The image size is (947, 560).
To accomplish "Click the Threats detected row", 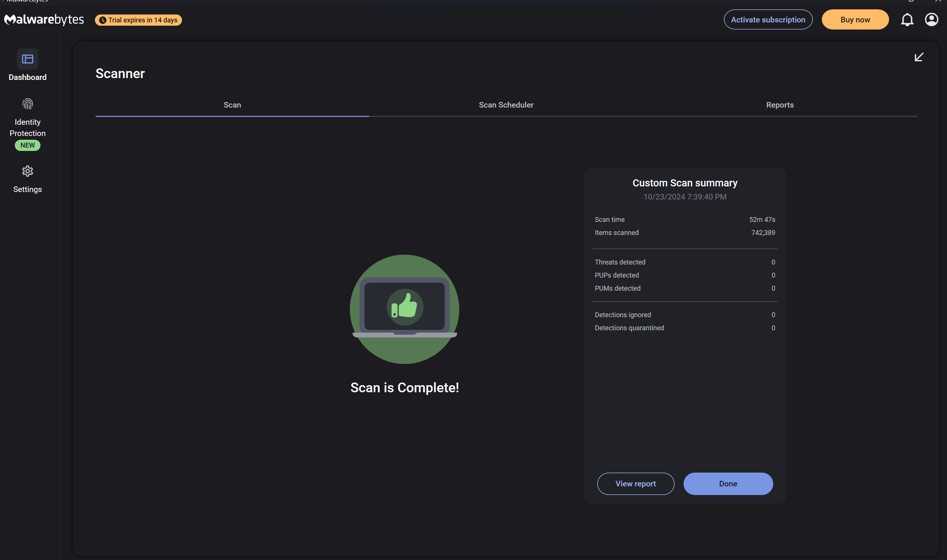I will pyautogui.click(x=685, y=262).
